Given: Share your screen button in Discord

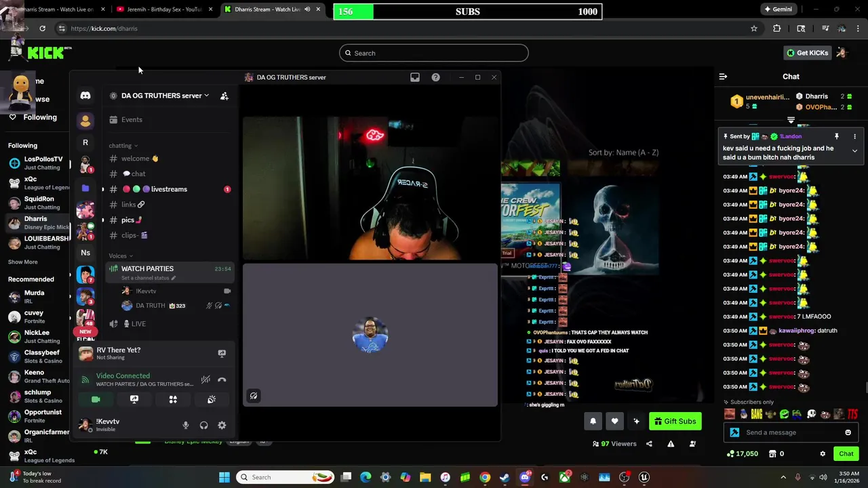Looking at the screenshot, I should 134,400.
